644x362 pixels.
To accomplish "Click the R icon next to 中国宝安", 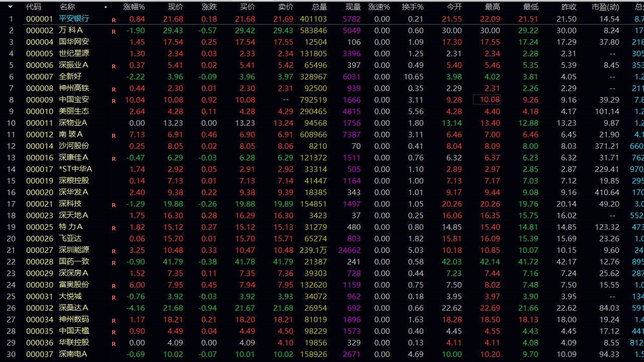I will coord(114,101).
